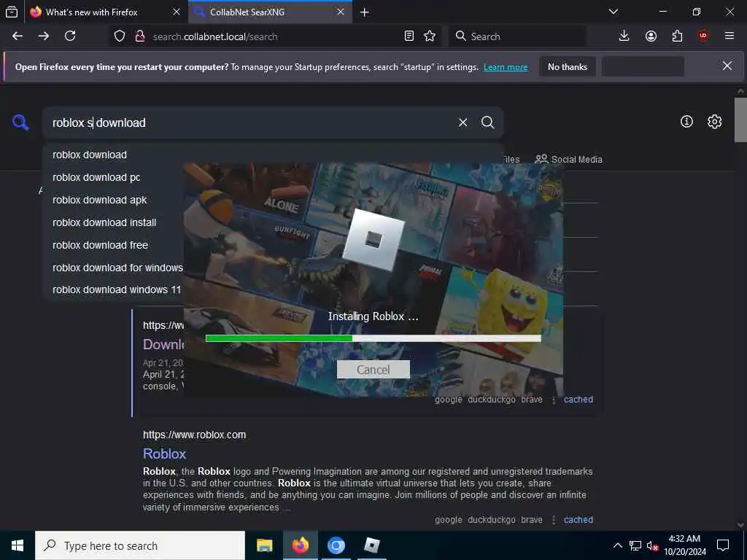Cancel the Roblox installation
Screen dimensions: 747x560
[373, 370]
